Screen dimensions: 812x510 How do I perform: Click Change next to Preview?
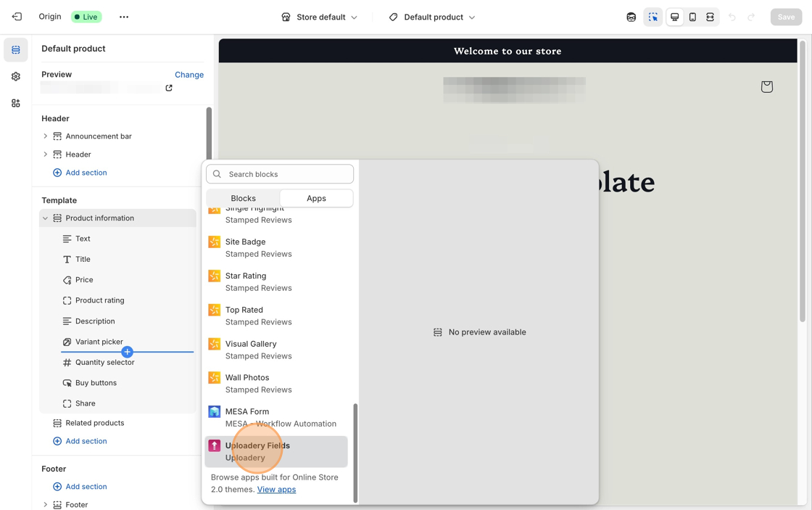point(189,75)
